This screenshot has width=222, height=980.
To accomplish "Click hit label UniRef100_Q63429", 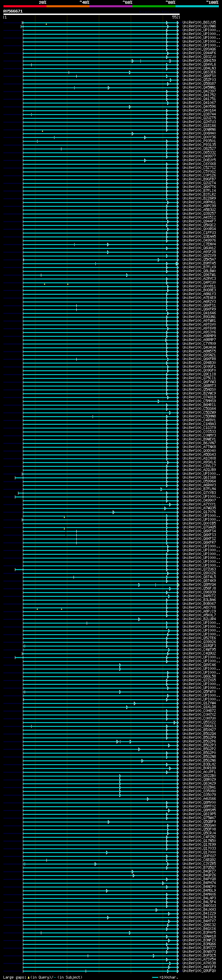I will [x=199, y=783].
